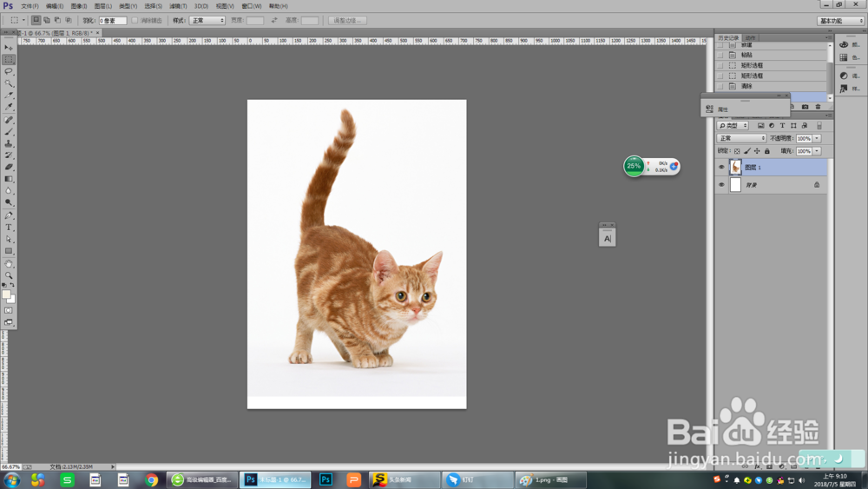
Task: Select the Horizontal Type tool
Action: point(9,228)
